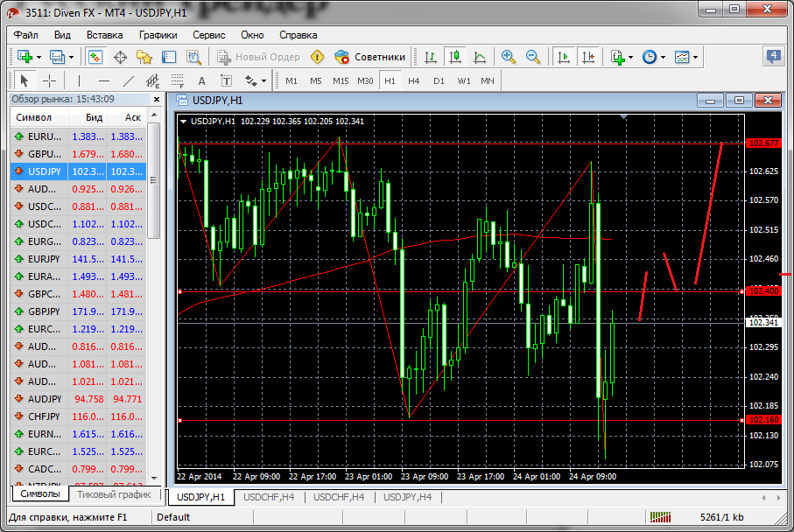The width and height of the screenshot is (794, 532).
Task: Expand the USDJPY,H1 chart title triangle
Action: coord(183,122)
